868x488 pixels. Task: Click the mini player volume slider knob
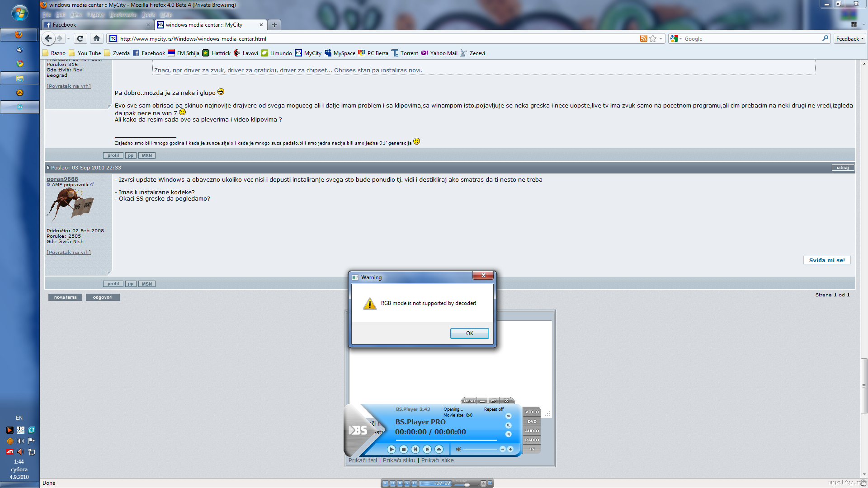[x=467, y=484]
